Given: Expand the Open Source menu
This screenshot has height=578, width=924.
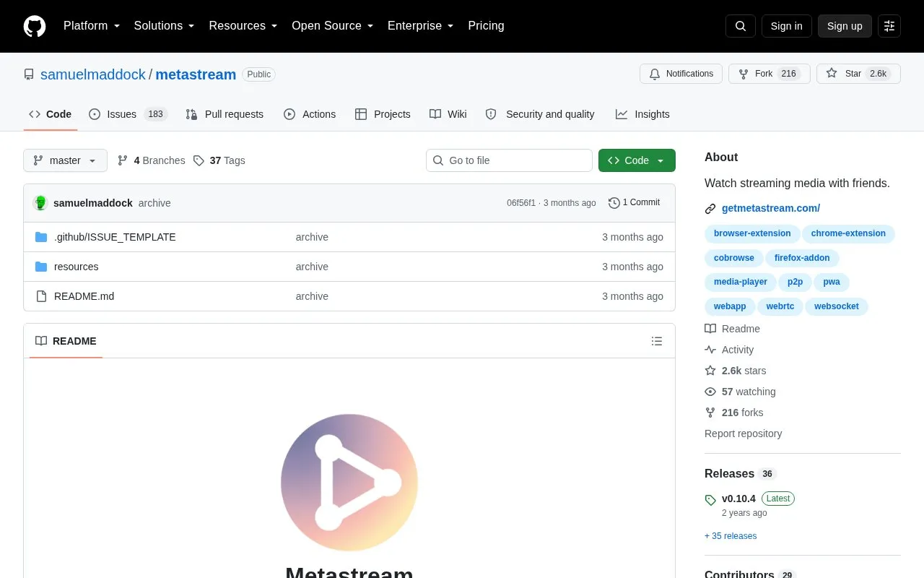Looking at the screenshot, I should click(333, 26).
